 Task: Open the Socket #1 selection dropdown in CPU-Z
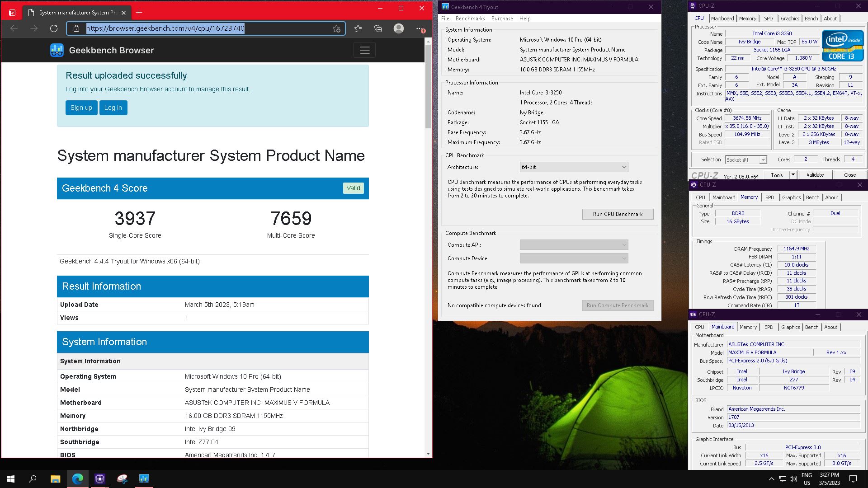pyautogui.click(x=746, y=160)
